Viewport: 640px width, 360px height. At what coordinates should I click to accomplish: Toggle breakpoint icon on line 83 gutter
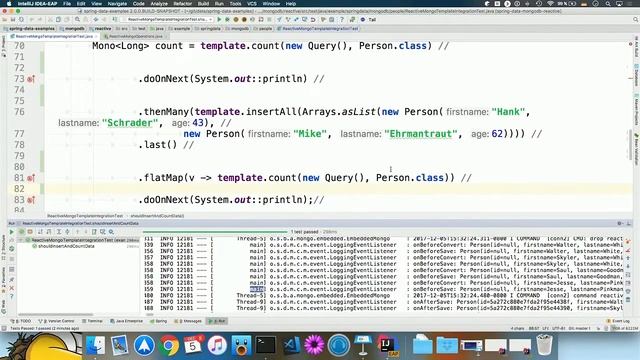31,200
